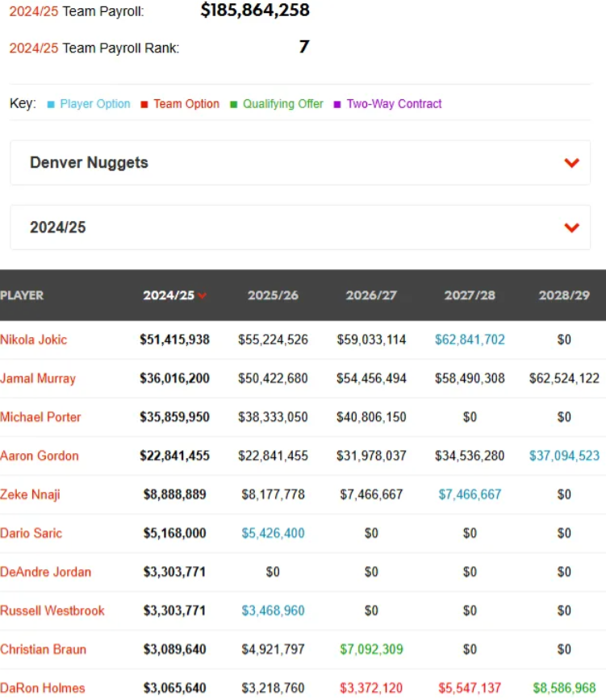Viewport: 606px width, 700px height.
Task: Open Zeke Nnaji player link
Action: 30,494
